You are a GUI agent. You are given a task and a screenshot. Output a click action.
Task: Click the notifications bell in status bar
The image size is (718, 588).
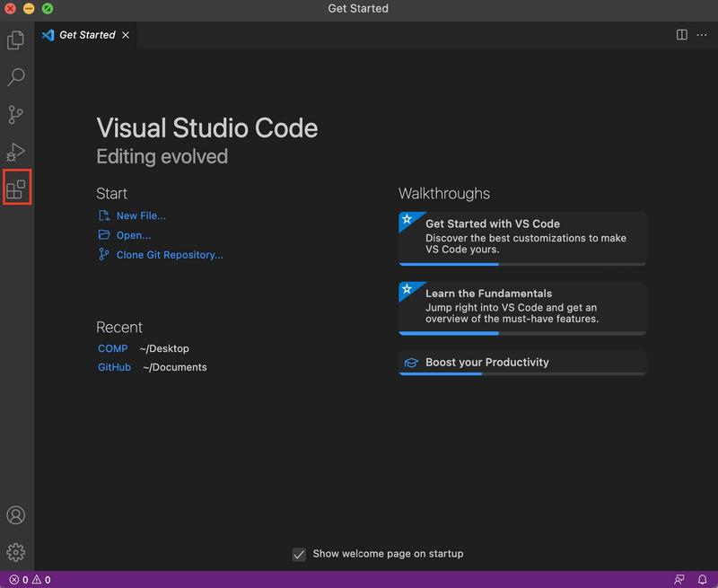click(703, 580)
